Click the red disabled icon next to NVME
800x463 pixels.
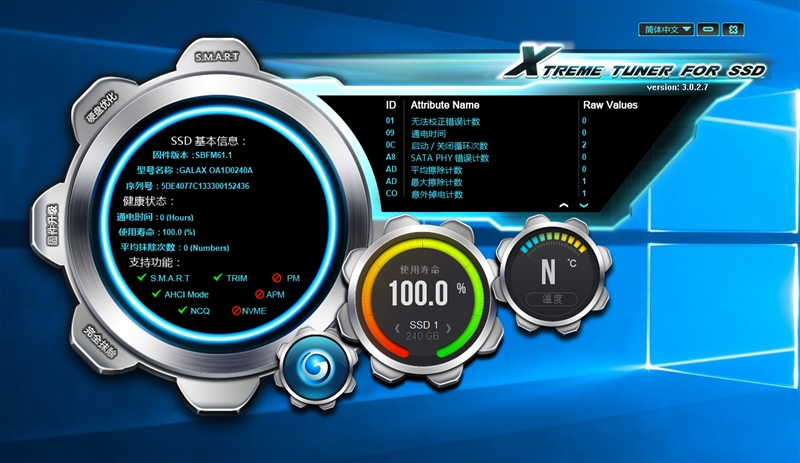coord(237,311)
